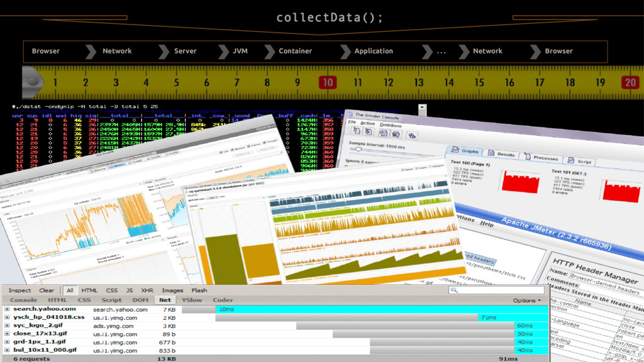Open the Distribute menu in Grinder Console

[391, 125]
